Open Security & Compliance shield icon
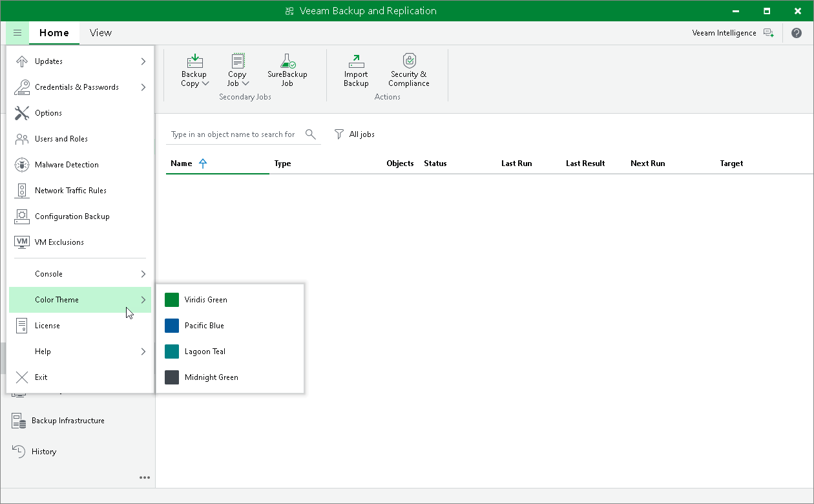This screenshot has width=814, height=504. (x=409, y=61)
